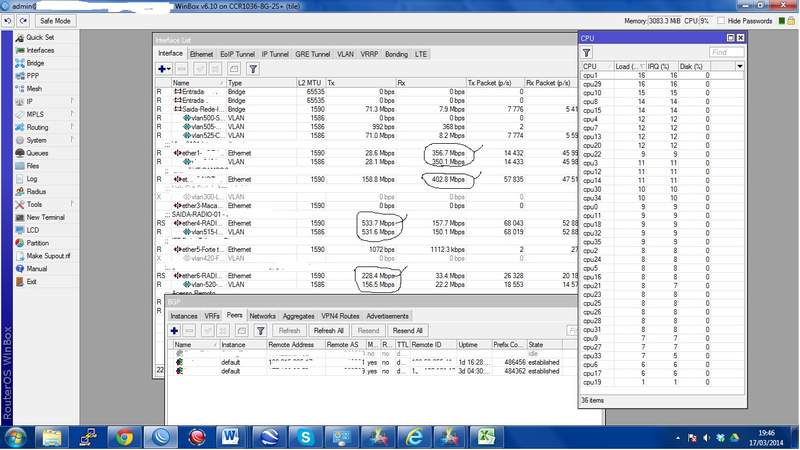
Task: Switch to the VLAN tab
Action: (345, 53)
